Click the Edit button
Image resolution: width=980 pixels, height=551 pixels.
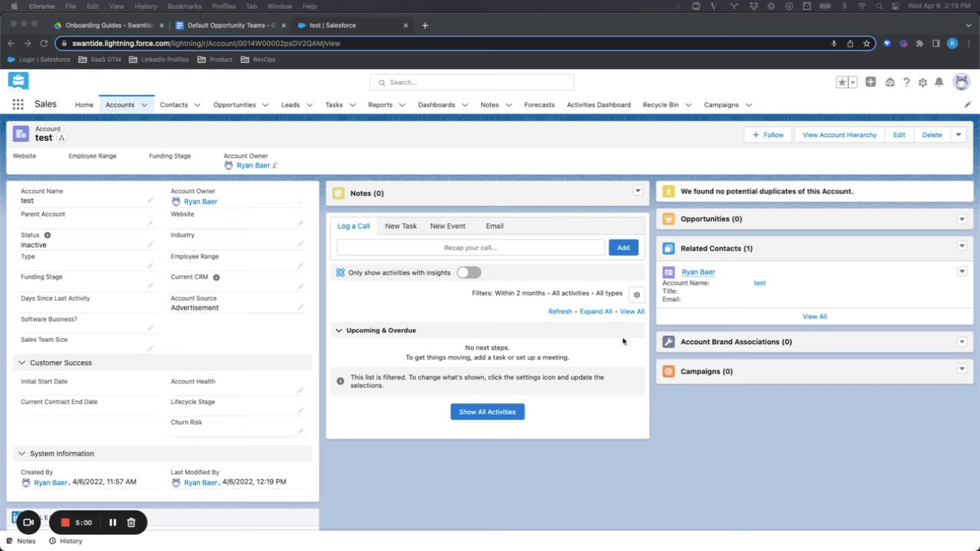pos(899,135)
